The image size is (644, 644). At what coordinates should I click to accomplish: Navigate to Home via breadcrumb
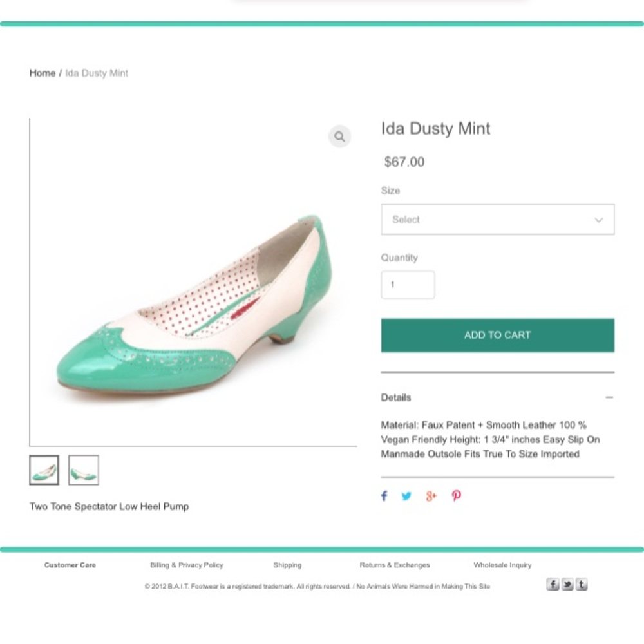(42, 73)
